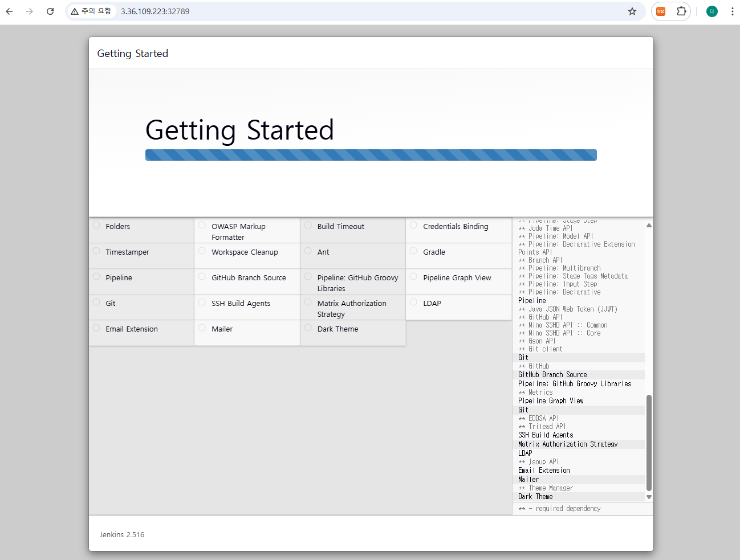This screenshot has width=740, height=560.
Task: Select the GitHub Branch Source status circle
Action: click(202, 276)
